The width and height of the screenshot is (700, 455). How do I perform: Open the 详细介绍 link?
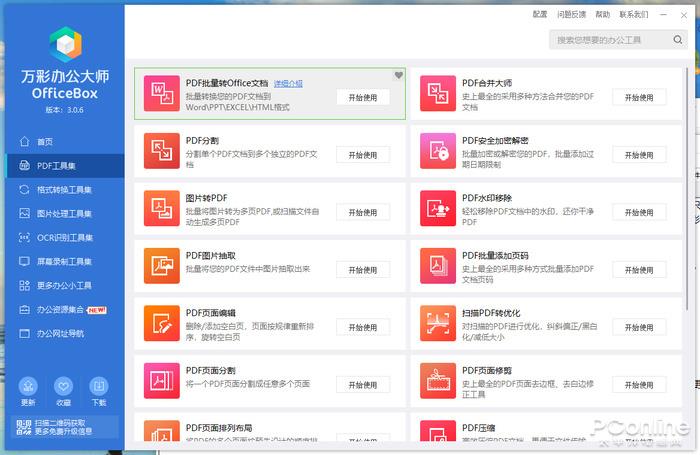(x=288, y=83)
